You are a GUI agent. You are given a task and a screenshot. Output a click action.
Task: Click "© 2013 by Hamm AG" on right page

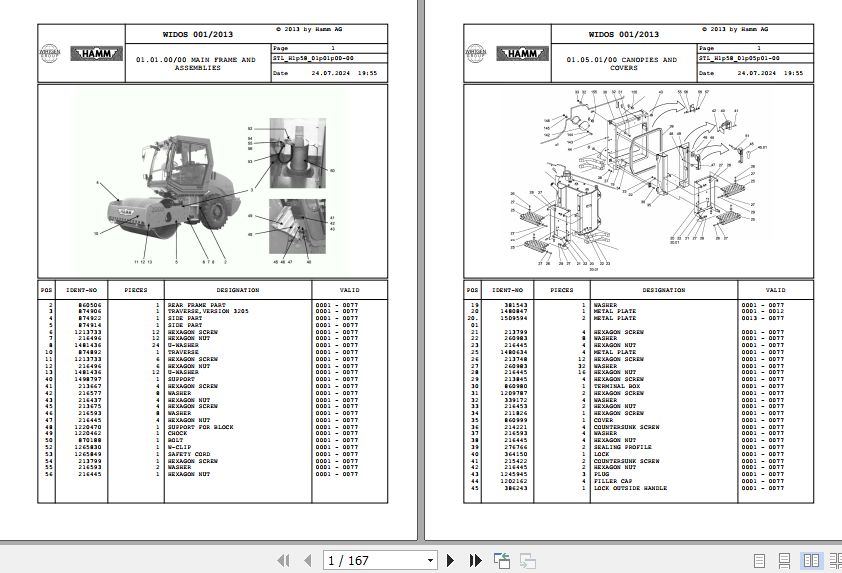click(735, 29)
